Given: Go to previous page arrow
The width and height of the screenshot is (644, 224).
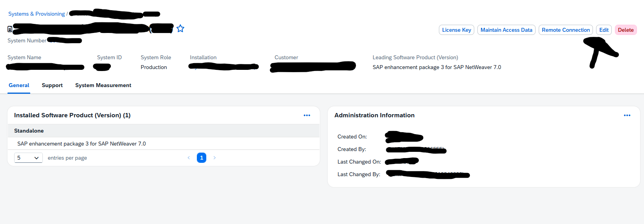Looking at the screenshot, I should click(189, 158).
